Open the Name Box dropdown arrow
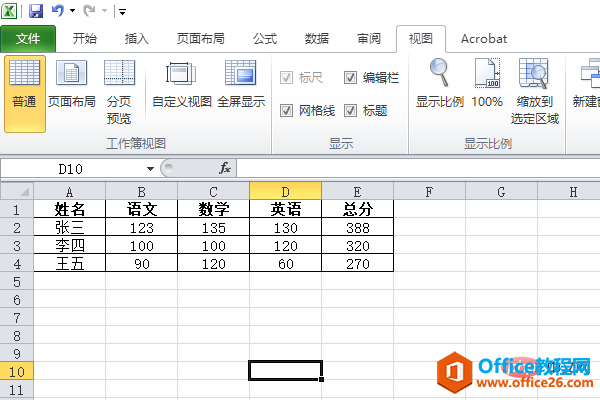Image resolution: width=600 pixels, height=400 pixels. point(150,169)
